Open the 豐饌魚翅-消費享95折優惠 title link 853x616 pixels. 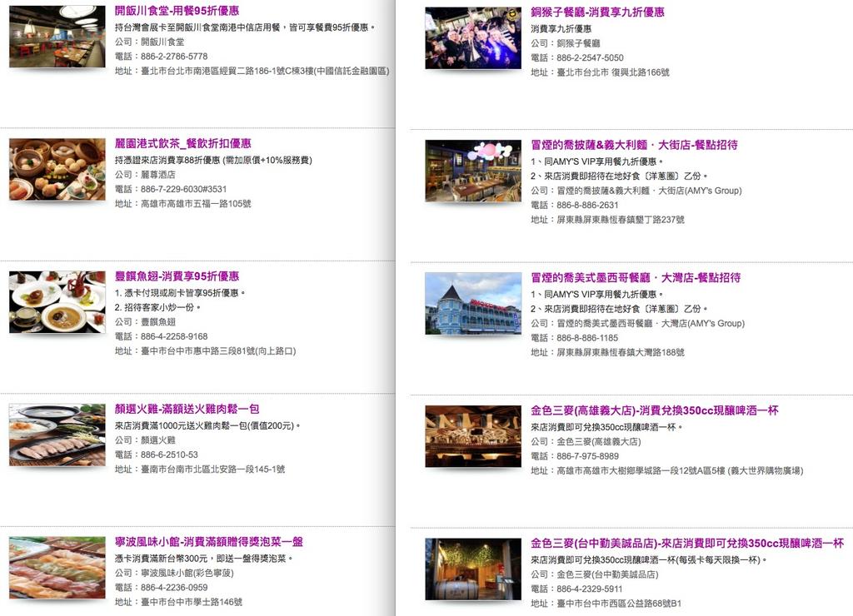(x=177, y=276)
